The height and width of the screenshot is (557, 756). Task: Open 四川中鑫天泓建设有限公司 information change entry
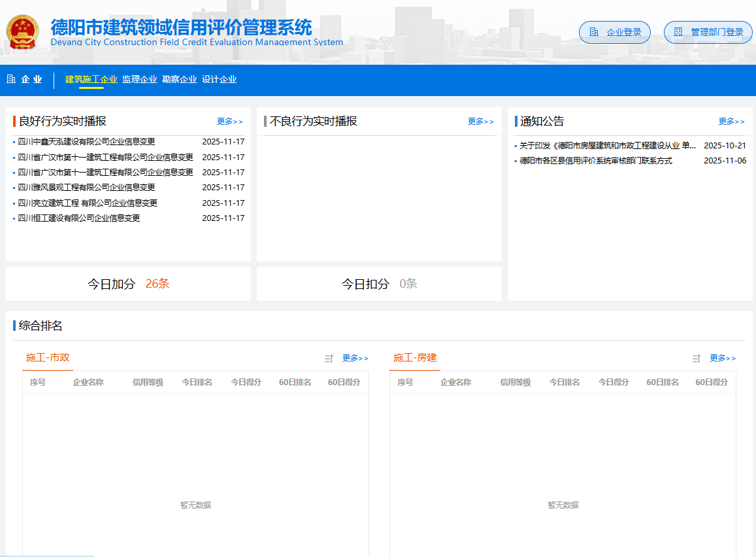(86, 142)
